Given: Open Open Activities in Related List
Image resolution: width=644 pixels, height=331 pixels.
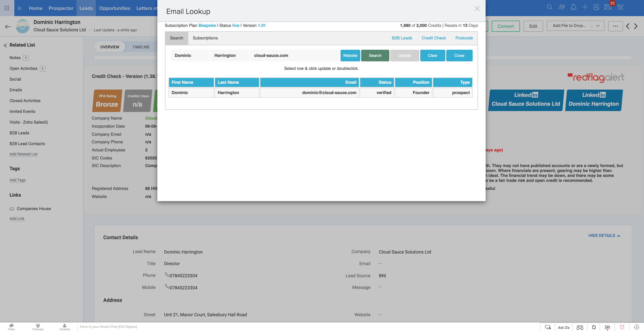Looking at the screenshot, I should (23, 69).
